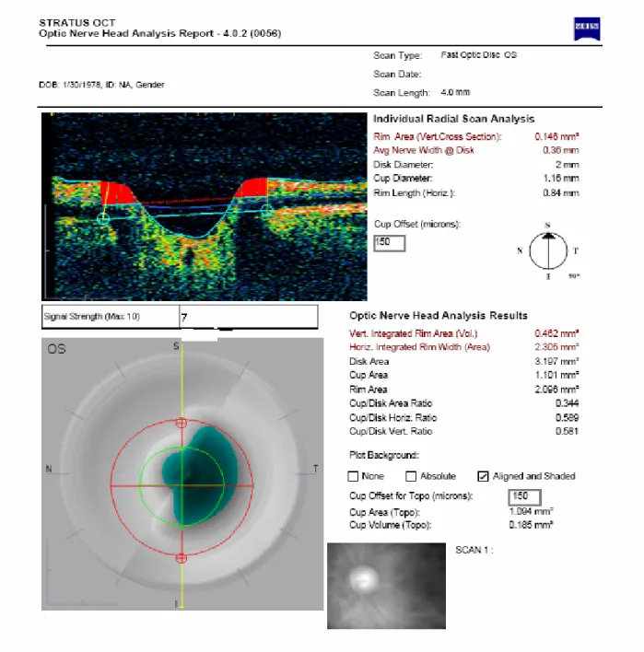The image size is (644, 652).
Task: Click the 'Optic Nerve Head Analysis Results' heading
Action: [x=439, y=316]
